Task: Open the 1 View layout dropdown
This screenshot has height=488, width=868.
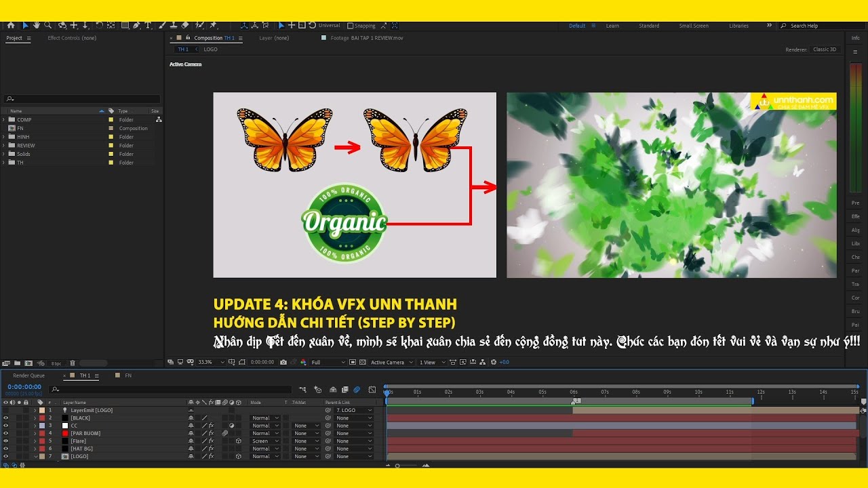Action: [x=431, y=362]
